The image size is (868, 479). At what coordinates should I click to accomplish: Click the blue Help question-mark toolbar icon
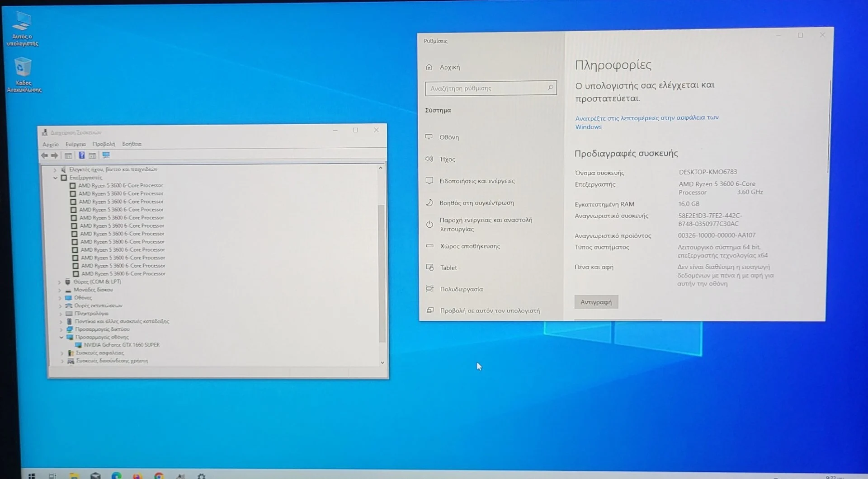tap(82, 155)
